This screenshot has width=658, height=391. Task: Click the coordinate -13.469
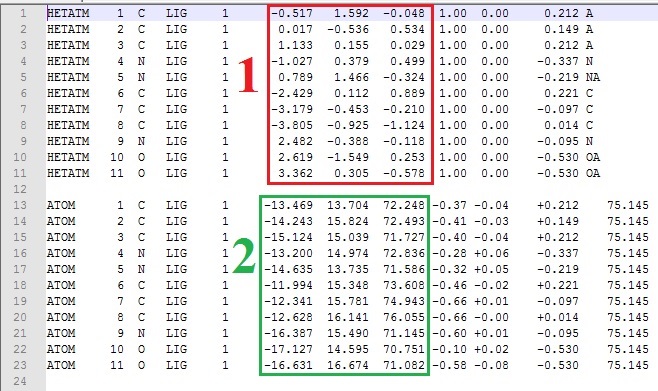pos(289,205)
